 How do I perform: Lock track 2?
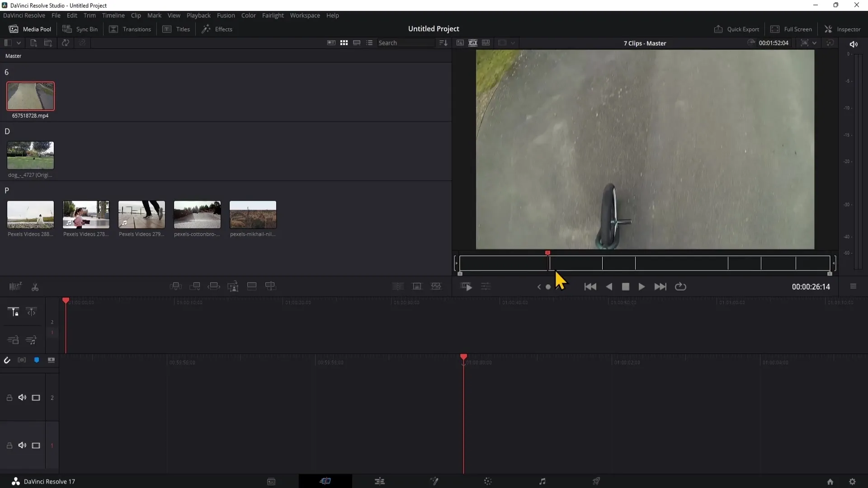point(9,398)
